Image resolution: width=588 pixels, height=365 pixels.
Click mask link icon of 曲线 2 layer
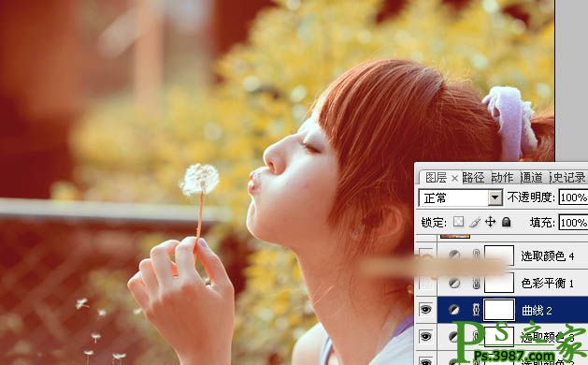tap(476, 310)
